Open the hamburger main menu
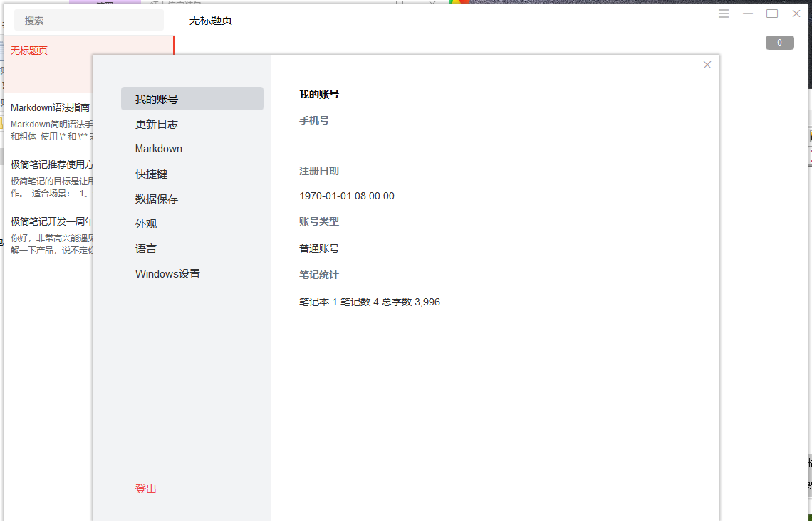The width and height of the screenshot is (812, 521). (x=724, y=13)
